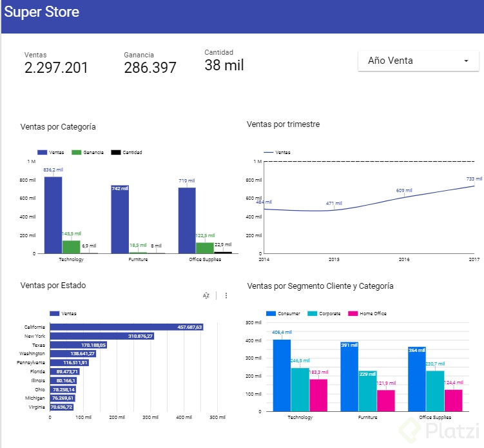Image resolution: width=484 pixels, height=448 pixels.
Task: Select the Consumer legend entry
Action: (283, 313)
